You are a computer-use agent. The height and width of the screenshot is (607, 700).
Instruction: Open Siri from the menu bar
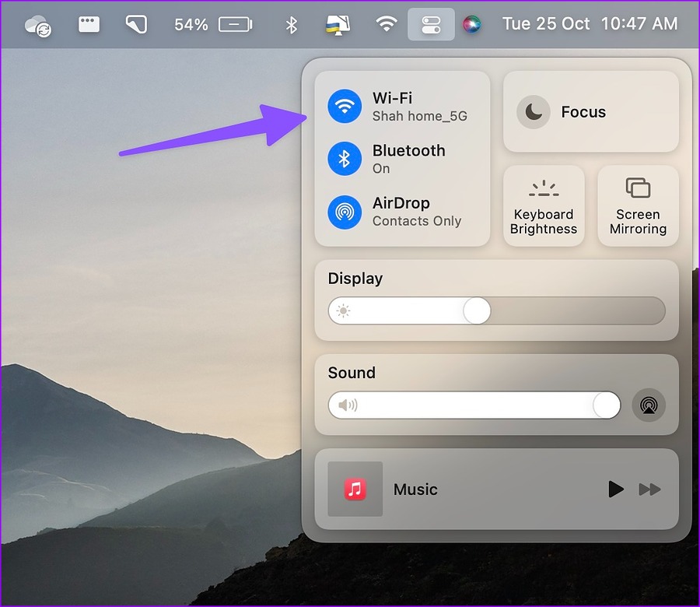tap(471, 24)
